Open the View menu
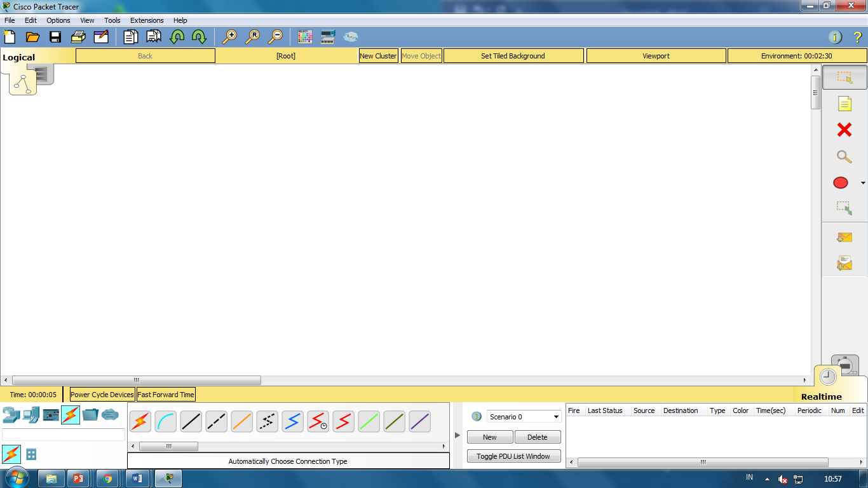The height and width of the screenshot is (488, 868). point(87,20)
